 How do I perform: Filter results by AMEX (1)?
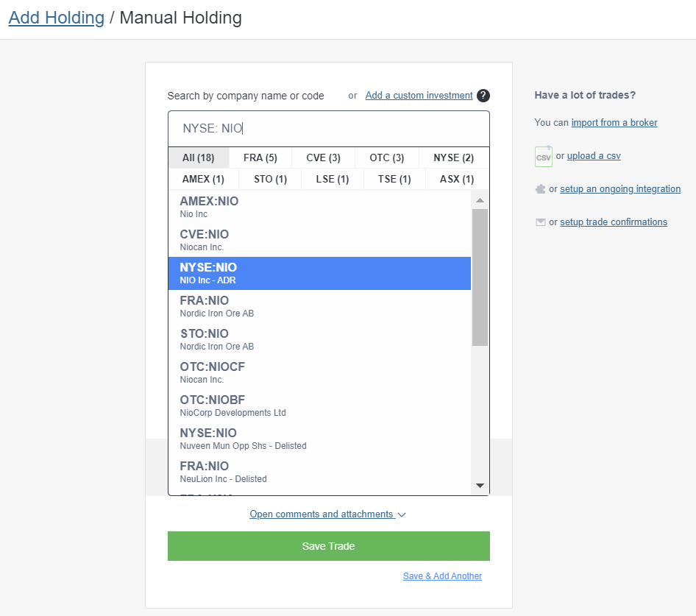pyautogui.click(x=203, y=179)
